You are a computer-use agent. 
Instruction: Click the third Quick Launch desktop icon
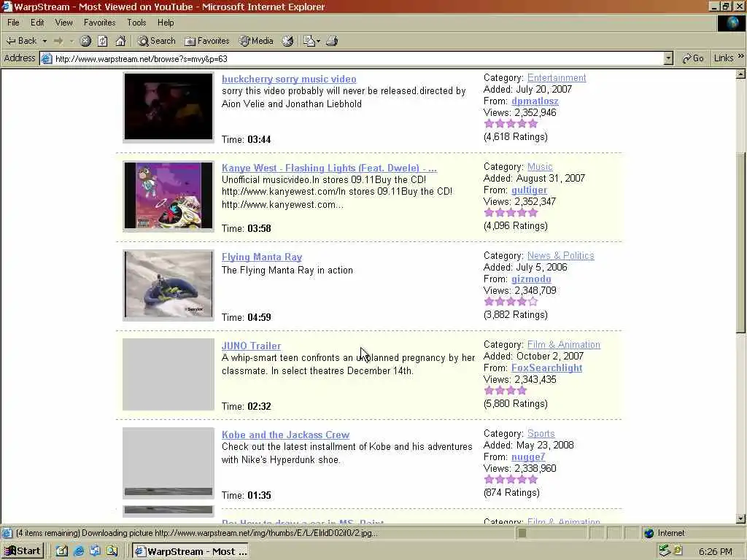96,551
